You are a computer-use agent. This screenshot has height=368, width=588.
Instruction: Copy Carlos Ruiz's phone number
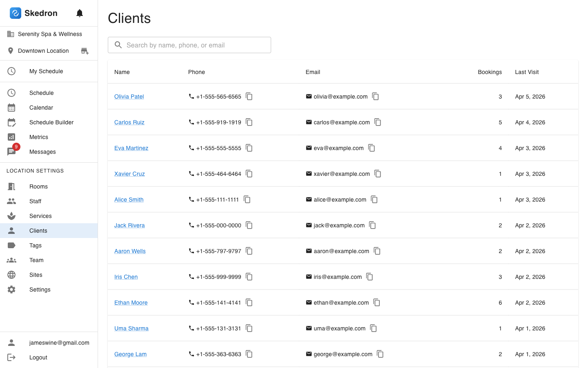[x=249, y=122]
